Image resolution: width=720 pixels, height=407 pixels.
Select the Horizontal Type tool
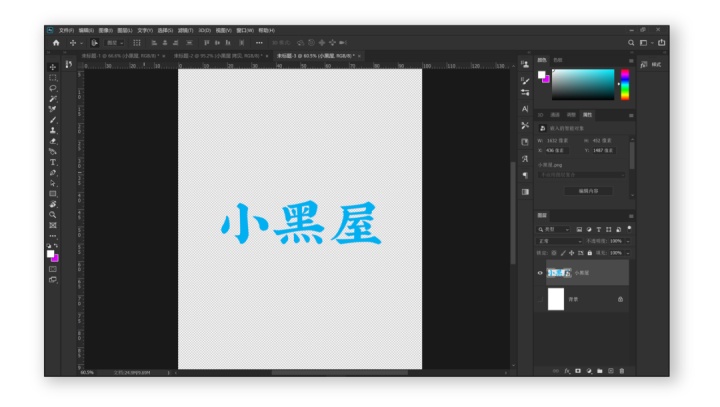53,162
